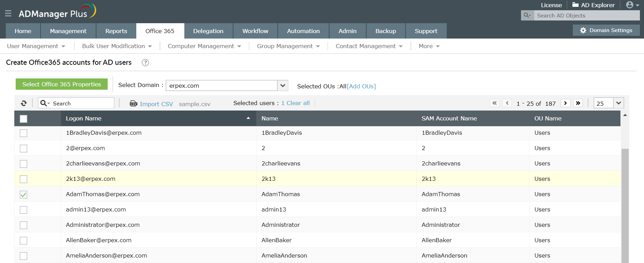Viewport: 644px width, 263px height.
Task: Uncheck the AdamThomas user checkbox
Action: pos(24,194)
